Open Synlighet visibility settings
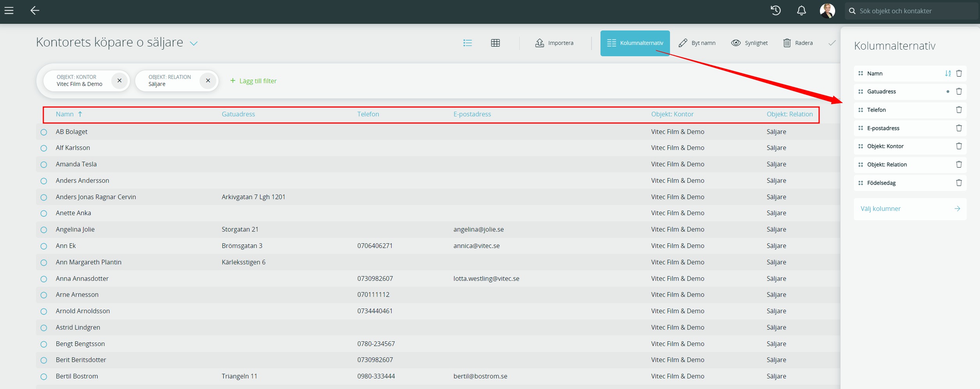 749,43
